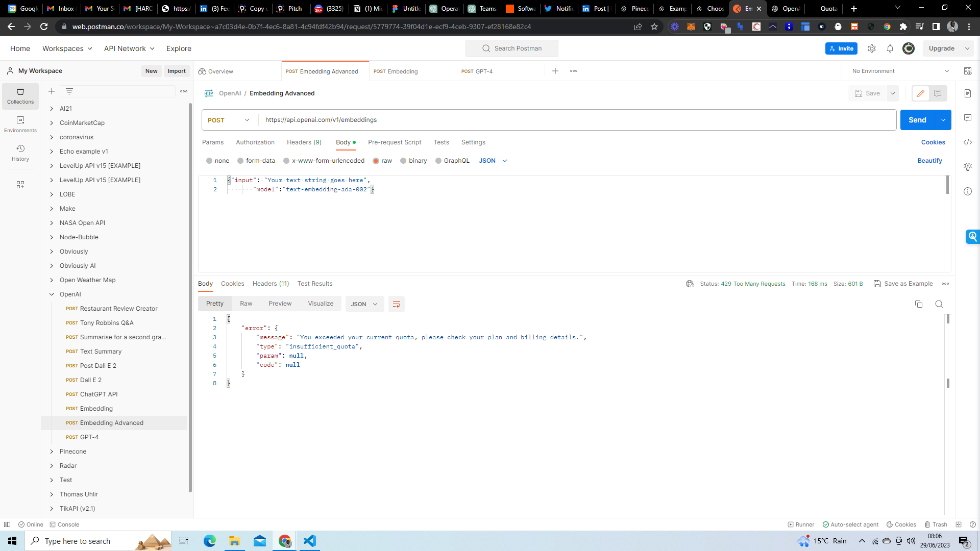
Task: Expand the Pinecone collection
Action: 52,452
